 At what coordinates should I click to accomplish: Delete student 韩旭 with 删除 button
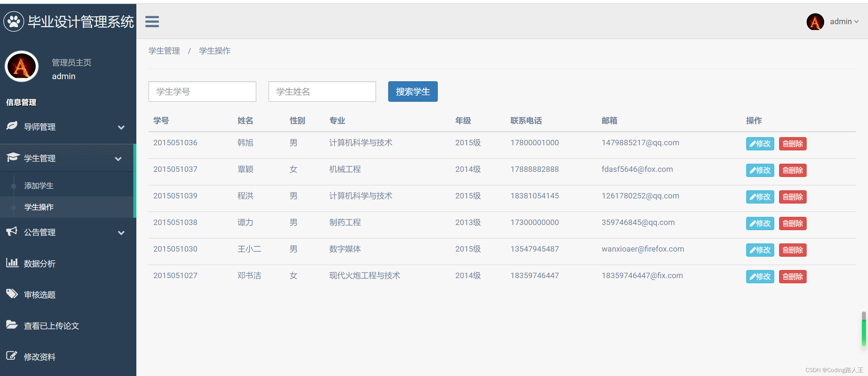pyautogui.click(x=792, y=144)
